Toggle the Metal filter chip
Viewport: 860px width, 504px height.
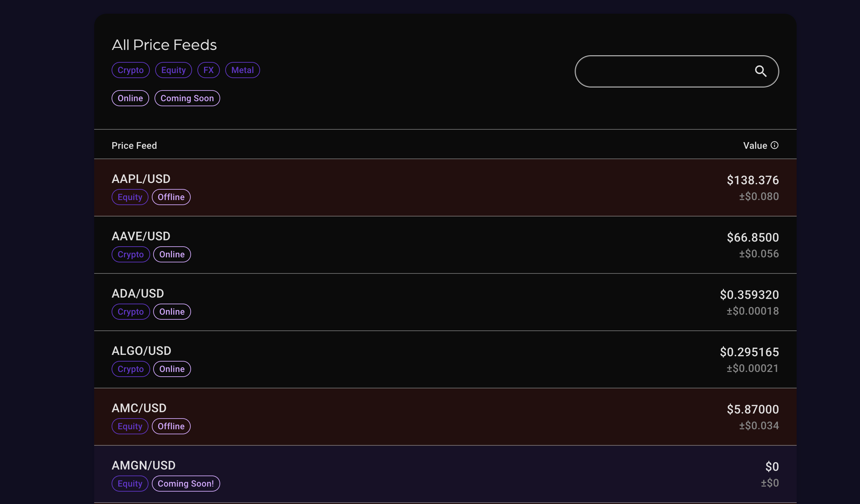pyautogui.click(x=242, y=70)
